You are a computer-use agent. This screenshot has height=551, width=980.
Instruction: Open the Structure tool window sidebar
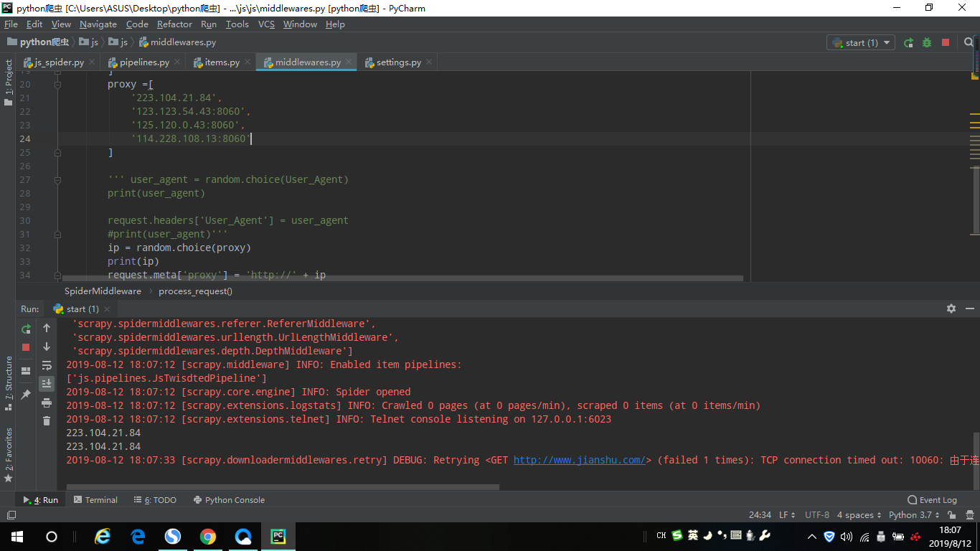pos(8,383)
